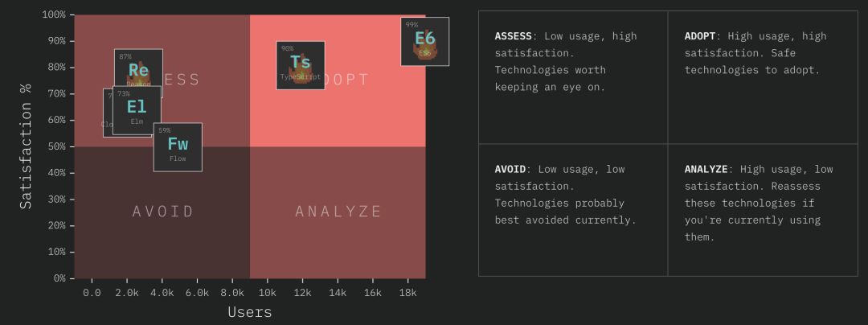This screenshot has width=868, height=325.
Task: Click the 10k tick on Users axis
Action: [x=268, y=294]
